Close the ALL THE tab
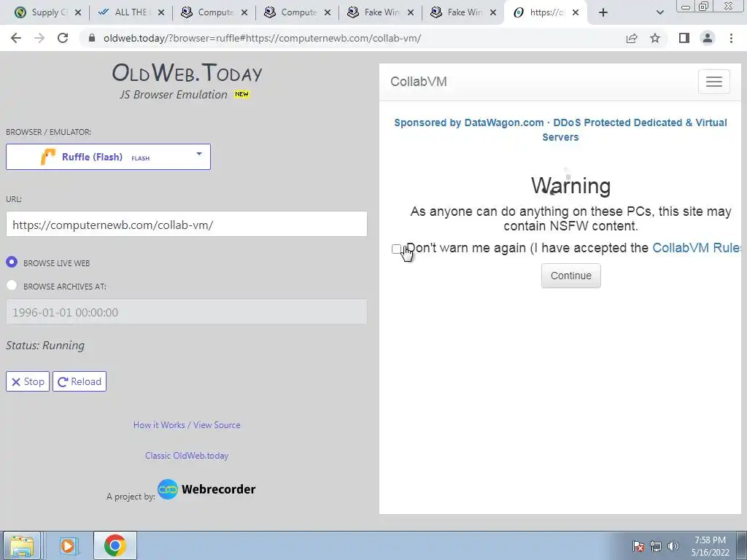747x560 pixels. 161,13
